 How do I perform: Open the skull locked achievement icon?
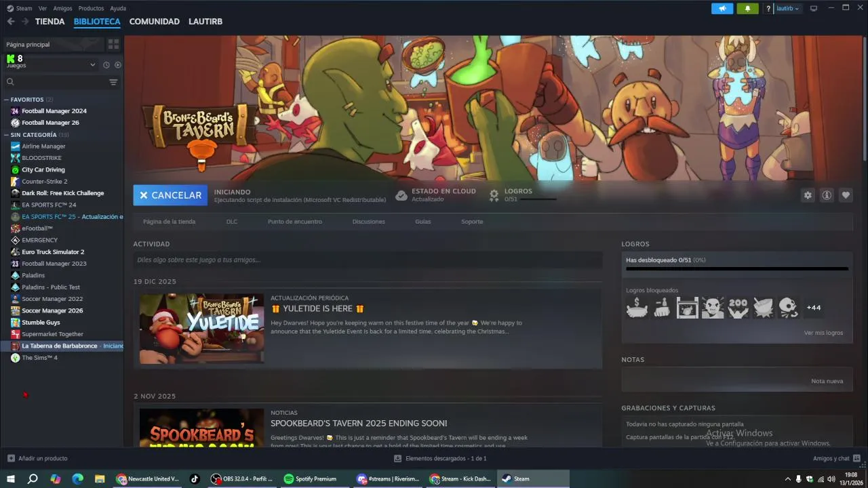[x=788, y=308]
